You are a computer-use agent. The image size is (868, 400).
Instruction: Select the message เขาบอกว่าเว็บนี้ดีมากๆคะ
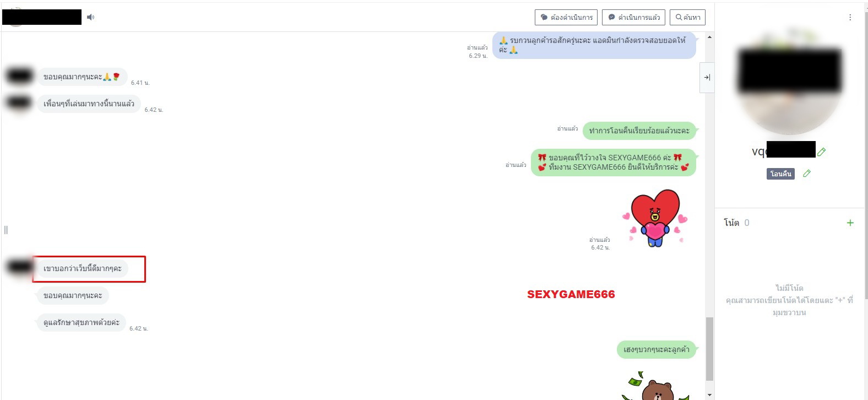coord(83,268)
